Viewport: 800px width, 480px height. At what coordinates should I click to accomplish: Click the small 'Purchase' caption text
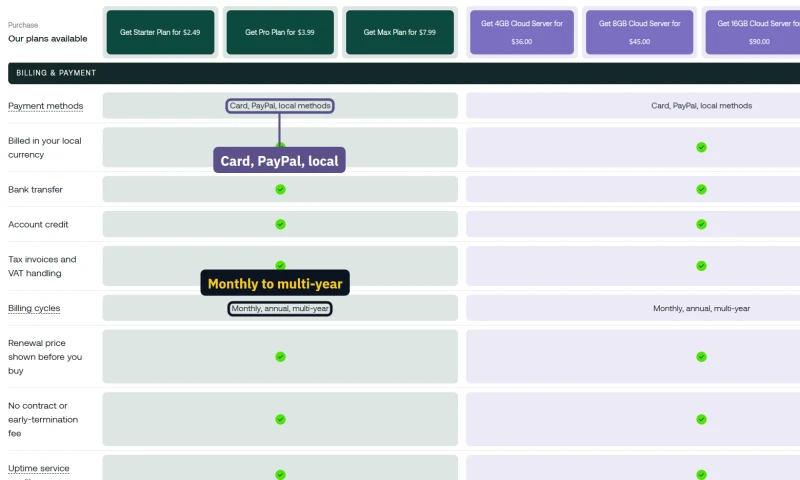23,25
